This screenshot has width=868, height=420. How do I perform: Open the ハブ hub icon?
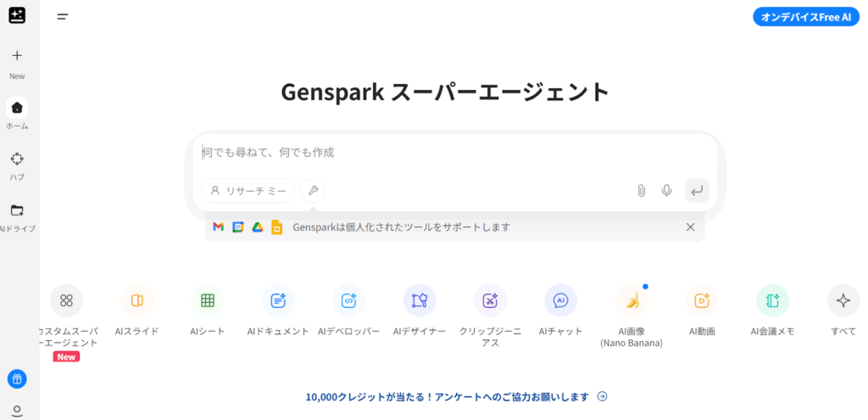(x=17, y=159)
